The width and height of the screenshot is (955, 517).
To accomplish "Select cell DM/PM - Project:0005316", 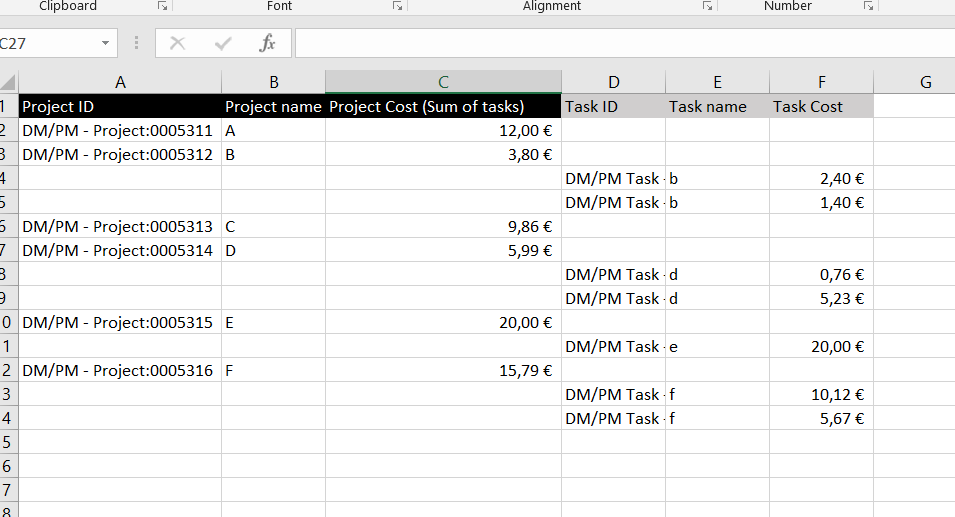I will pyautogui.click(x=120, y=370).
